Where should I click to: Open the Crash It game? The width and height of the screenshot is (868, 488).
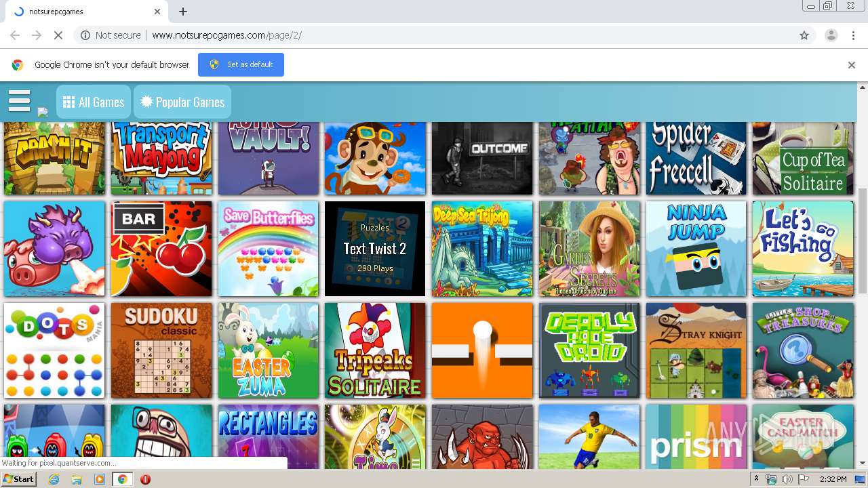point(54,158)
